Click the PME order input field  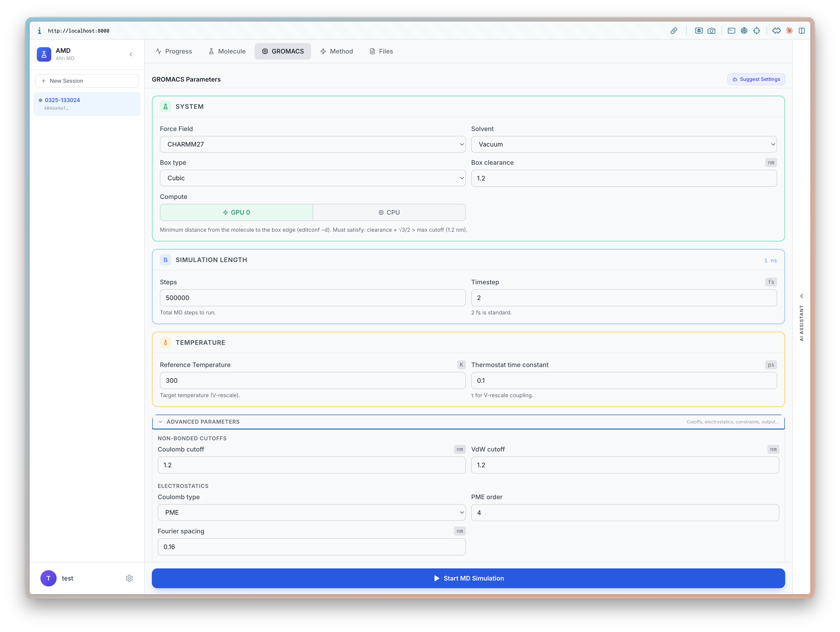point(625,513)
